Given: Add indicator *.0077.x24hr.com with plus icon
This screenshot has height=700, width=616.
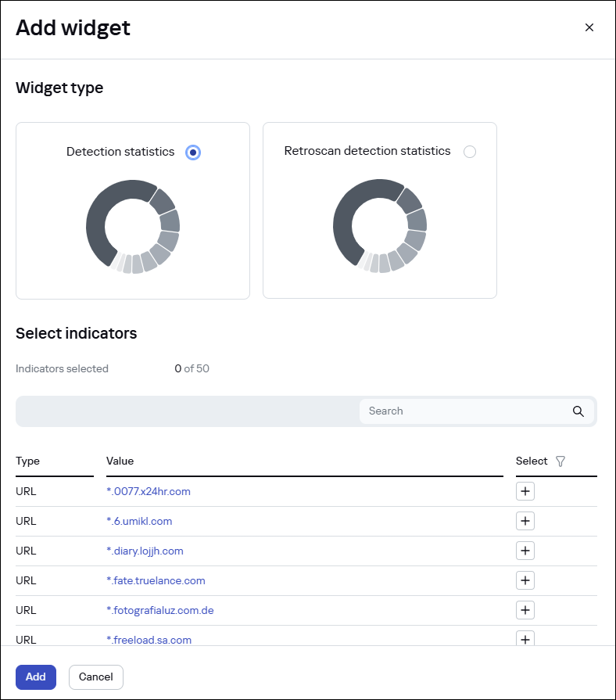Looking at the screenshot, I should tap(525, 491).
